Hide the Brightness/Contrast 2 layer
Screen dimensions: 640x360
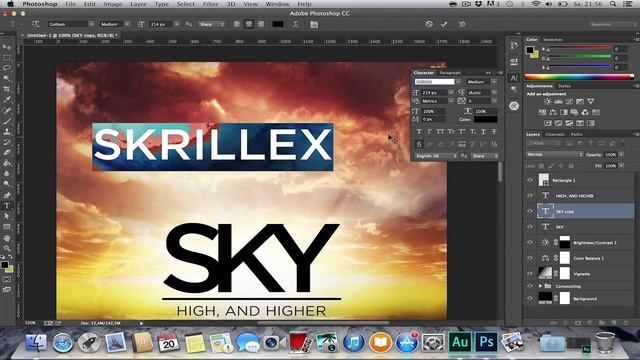point(530,242)
